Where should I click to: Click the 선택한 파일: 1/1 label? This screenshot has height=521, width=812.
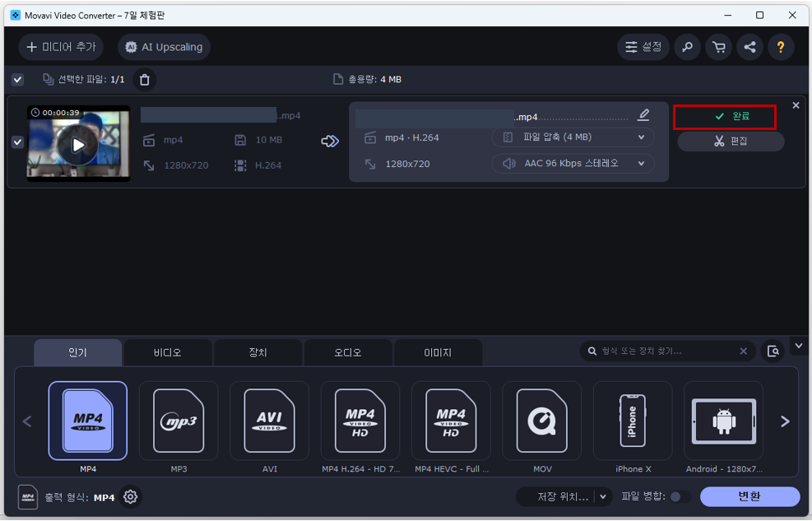pyautogui.click(x=90, y=80)
